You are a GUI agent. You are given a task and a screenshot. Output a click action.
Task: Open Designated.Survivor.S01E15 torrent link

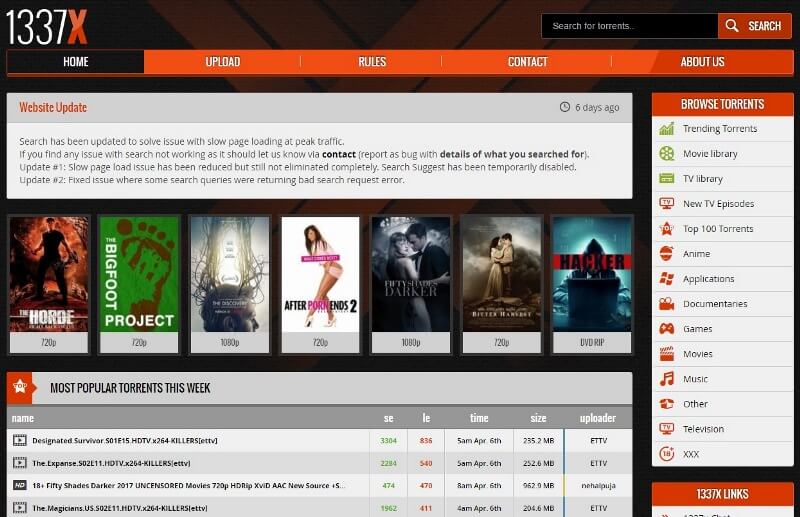[124, 440]
